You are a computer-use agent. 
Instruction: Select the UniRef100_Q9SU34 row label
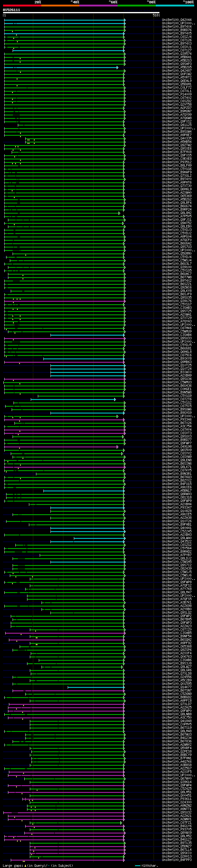177,379
